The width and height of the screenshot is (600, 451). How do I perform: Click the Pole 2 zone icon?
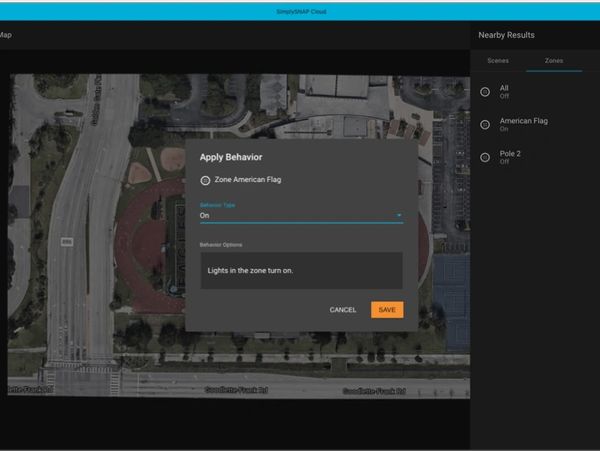485,157
